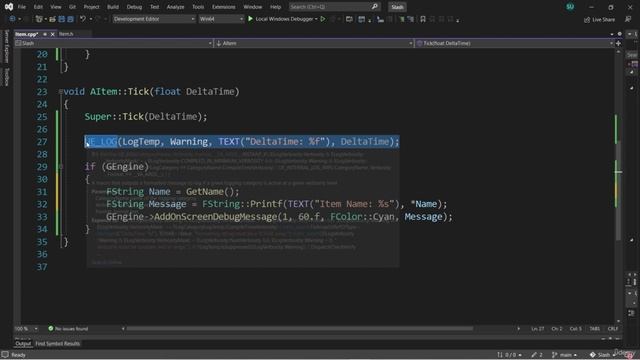Open the Extensions menu
This screenshot has height=360, width=640.
click(x=224, y=7)
